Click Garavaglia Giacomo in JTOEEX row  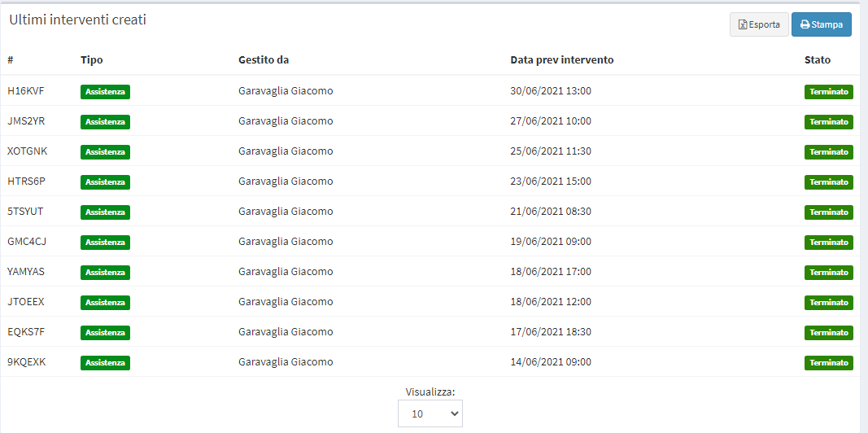point(286,302)
